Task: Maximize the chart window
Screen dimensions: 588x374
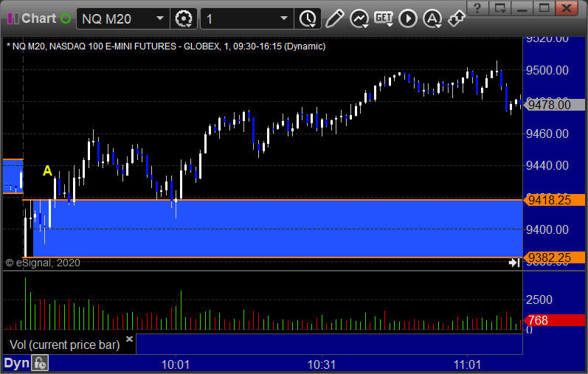Action: click(x=544, y=7)
